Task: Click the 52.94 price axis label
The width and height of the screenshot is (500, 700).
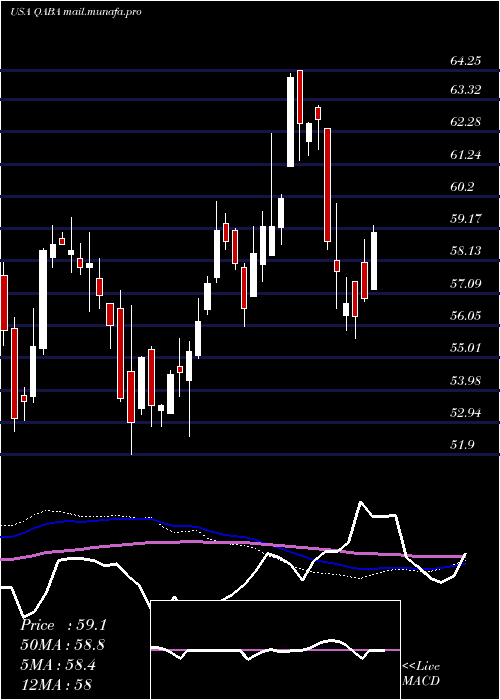Action: point(465,413)
